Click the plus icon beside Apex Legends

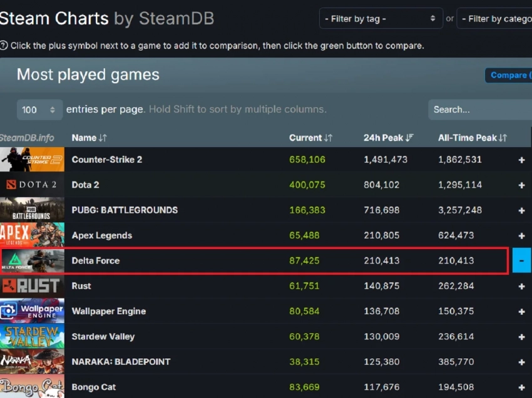521,236
